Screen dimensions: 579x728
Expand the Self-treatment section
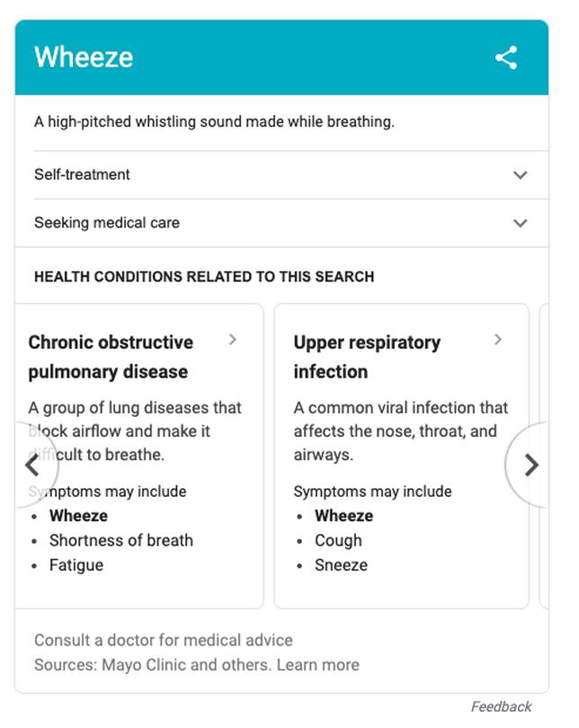coord(83,174)
